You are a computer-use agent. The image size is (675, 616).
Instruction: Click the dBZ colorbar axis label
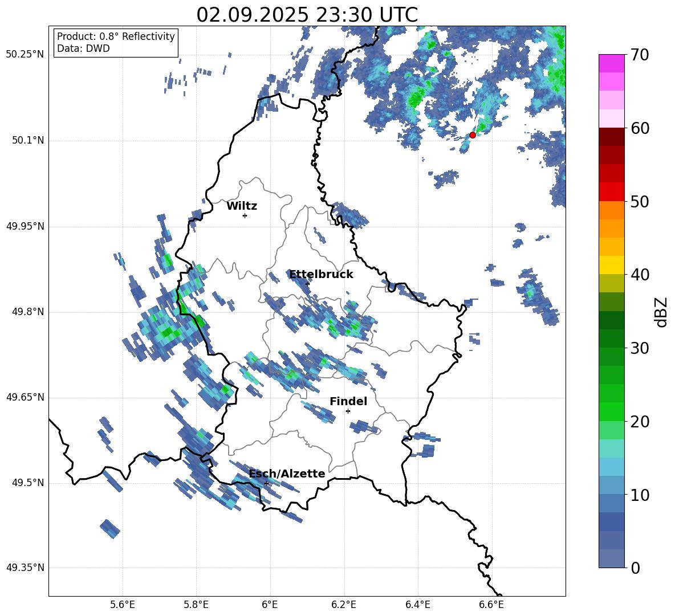tap(661, 312)
